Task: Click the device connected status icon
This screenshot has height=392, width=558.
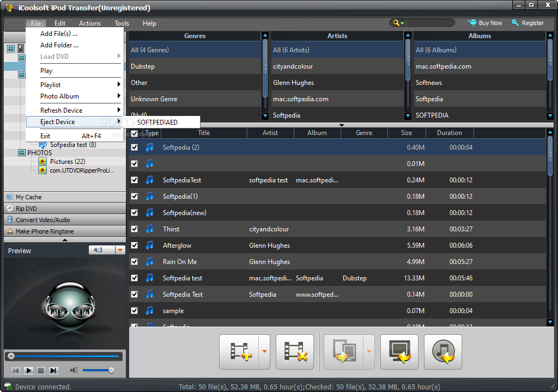Action: (x=8, y=387)
